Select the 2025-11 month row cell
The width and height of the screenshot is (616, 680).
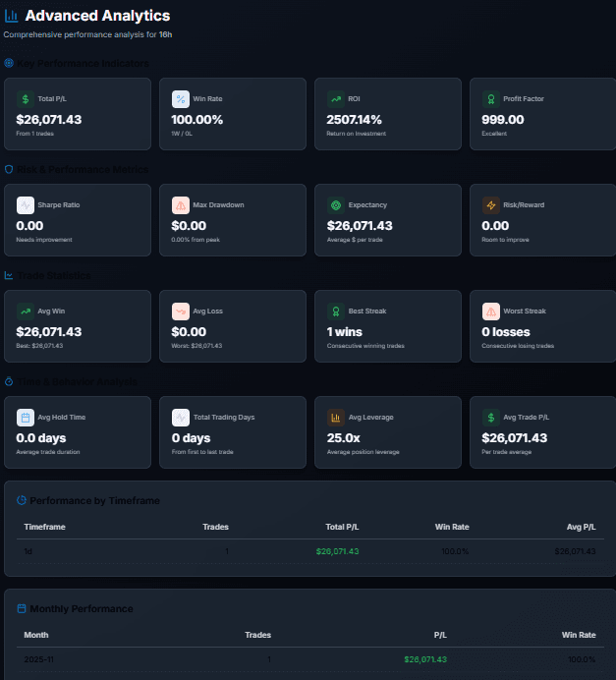38,659
